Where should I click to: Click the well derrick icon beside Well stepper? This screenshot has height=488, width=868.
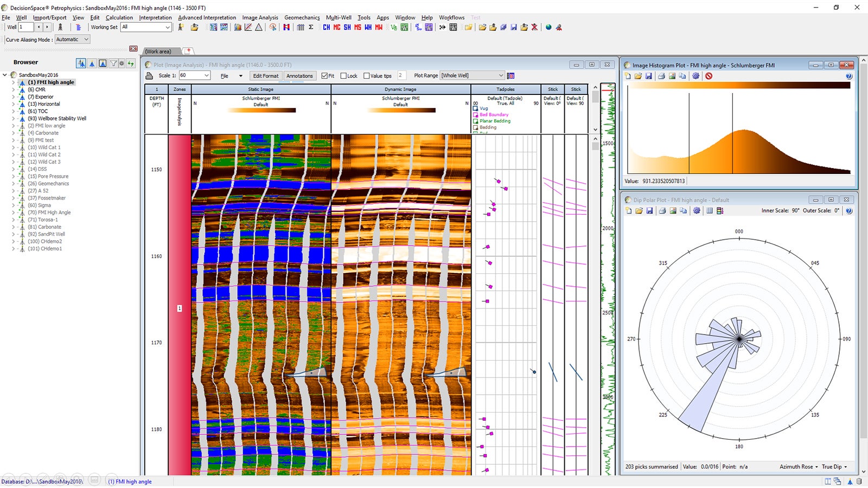pos(60,27)
